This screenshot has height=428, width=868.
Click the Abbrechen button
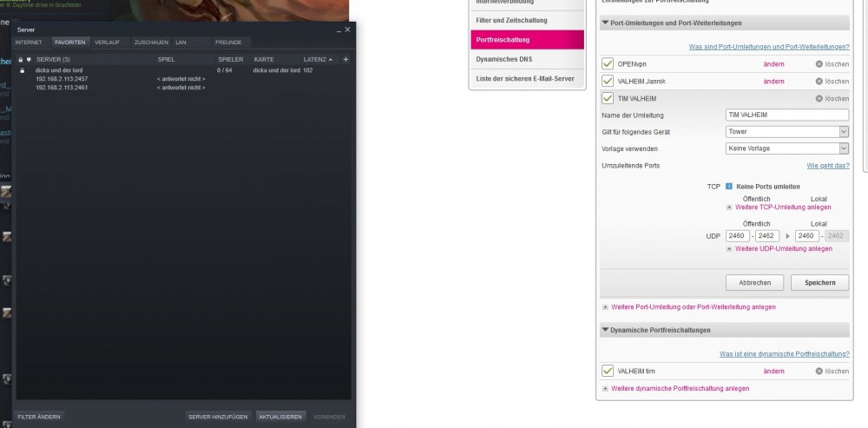(754, 282)
